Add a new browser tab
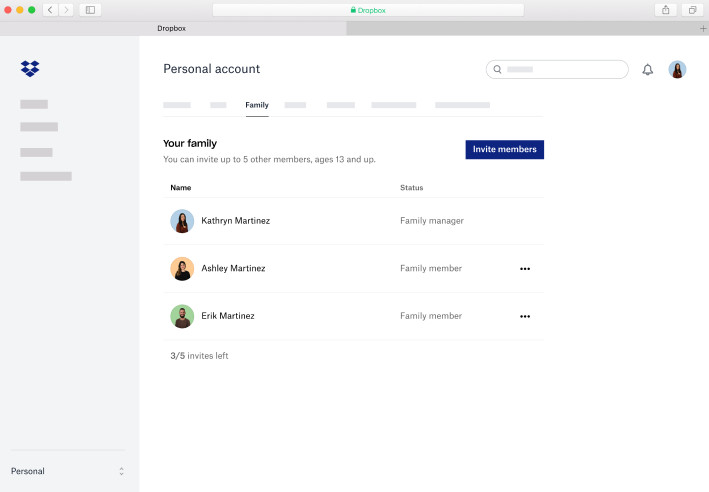709x492 pixels. click(703, 28)
